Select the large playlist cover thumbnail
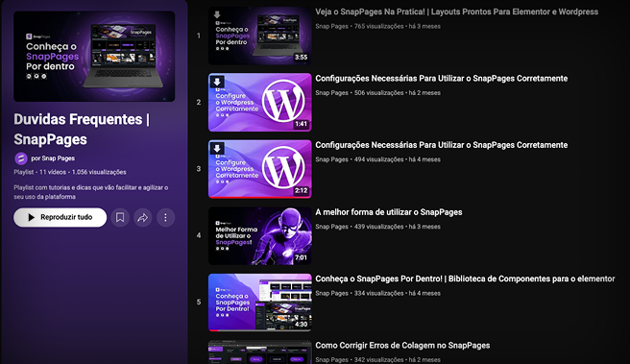This screenshot has height=364, width=630. pos(94,57)
